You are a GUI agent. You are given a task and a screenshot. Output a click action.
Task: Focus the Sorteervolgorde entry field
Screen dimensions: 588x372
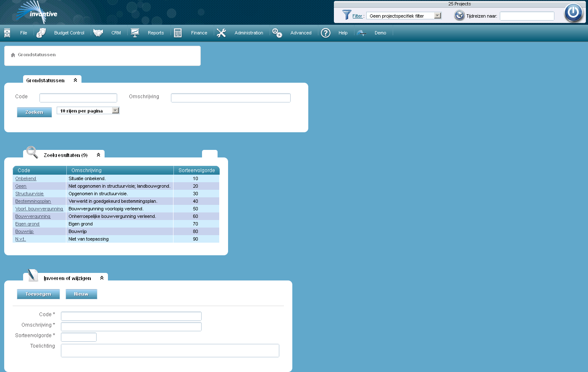click(79, 337)
